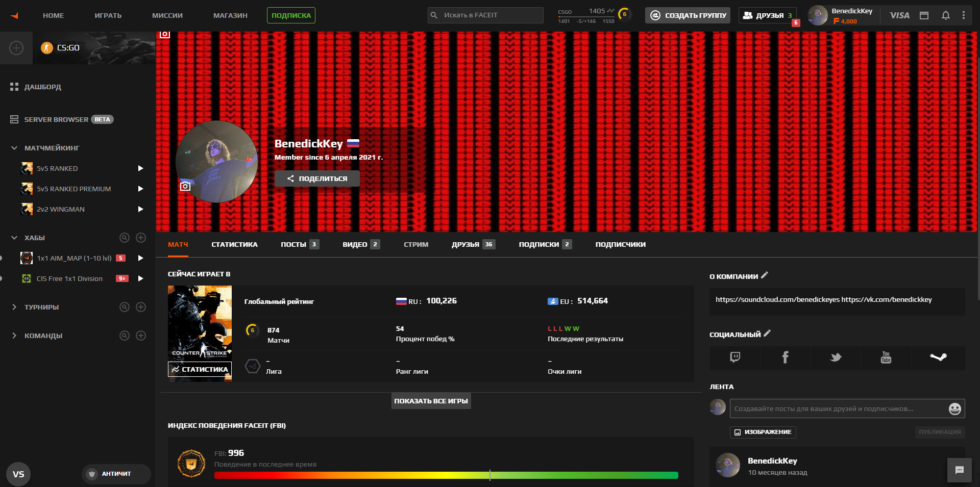This screenshot has height=487, width=980.
Task: Click the add game plus icon
Action: [16, 48]
